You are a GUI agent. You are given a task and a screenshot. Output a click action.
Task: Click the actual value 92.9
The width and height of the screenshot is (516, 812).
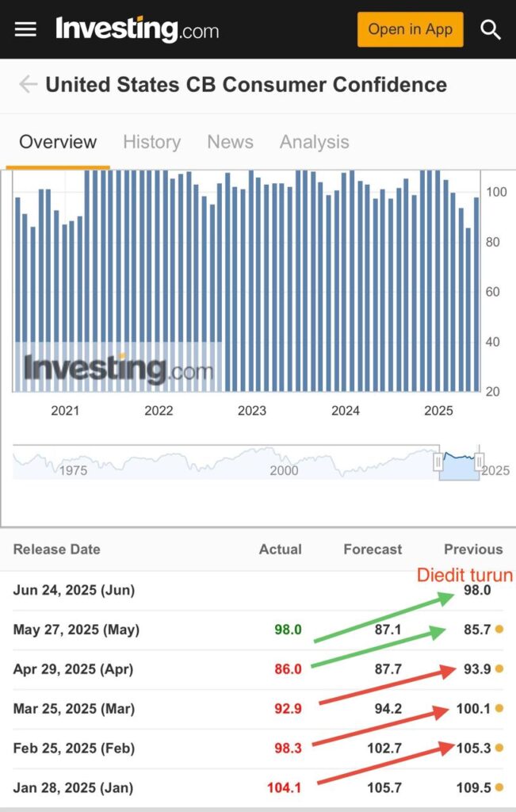(288, 708)
